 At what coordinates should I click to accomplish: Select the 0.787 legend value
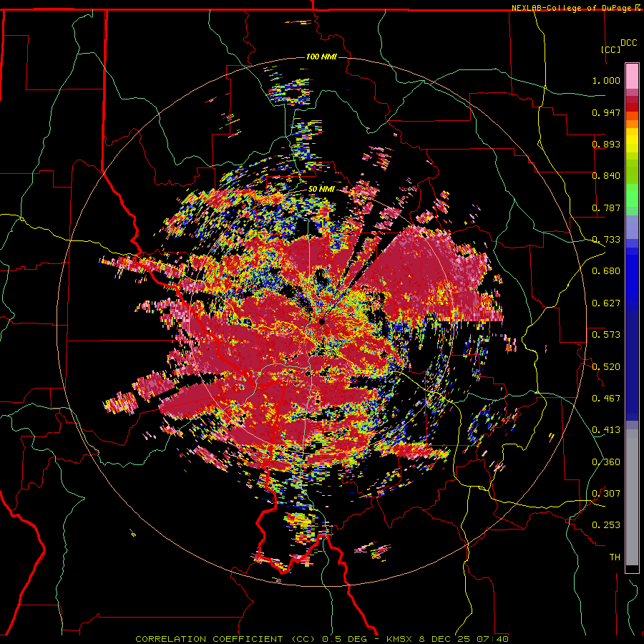[606, 208]
